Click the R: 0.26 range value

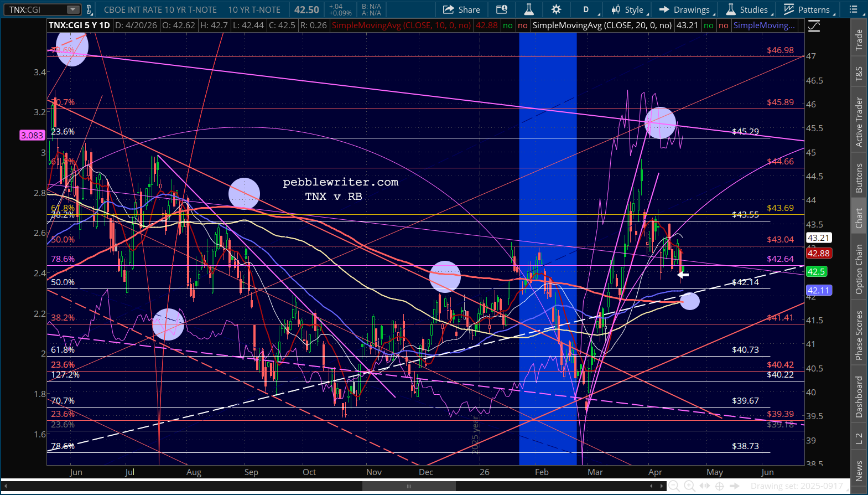tap(313, 25)
